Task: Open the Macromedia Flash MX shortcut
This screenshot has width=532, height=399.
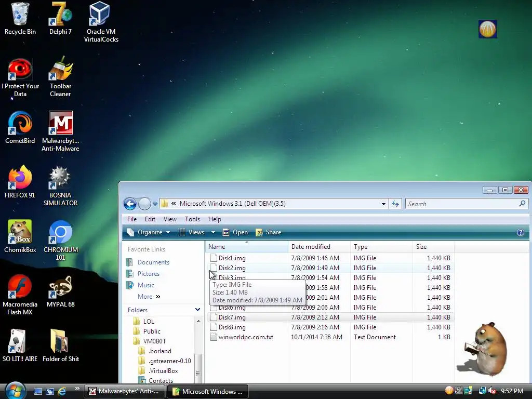Action: (20, 295)
